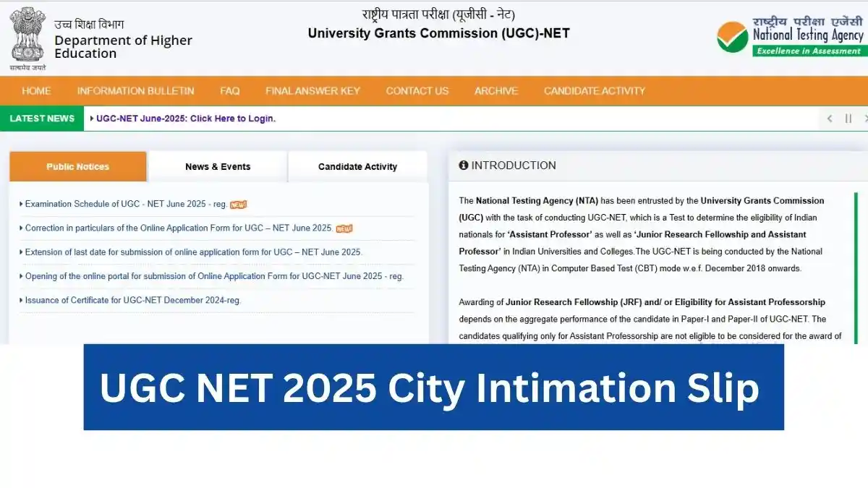This screenshot has width=868, height=488.
Task: Go to the FAQ page
Action: pyautogui.click(x=230, y=91)
